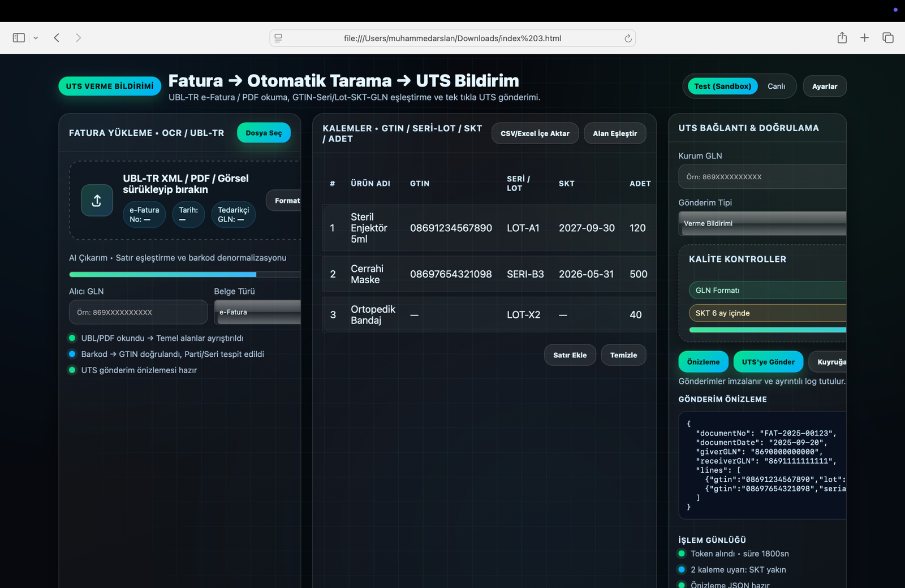Open Safari sidebar toggle icon

click(19, 38)
